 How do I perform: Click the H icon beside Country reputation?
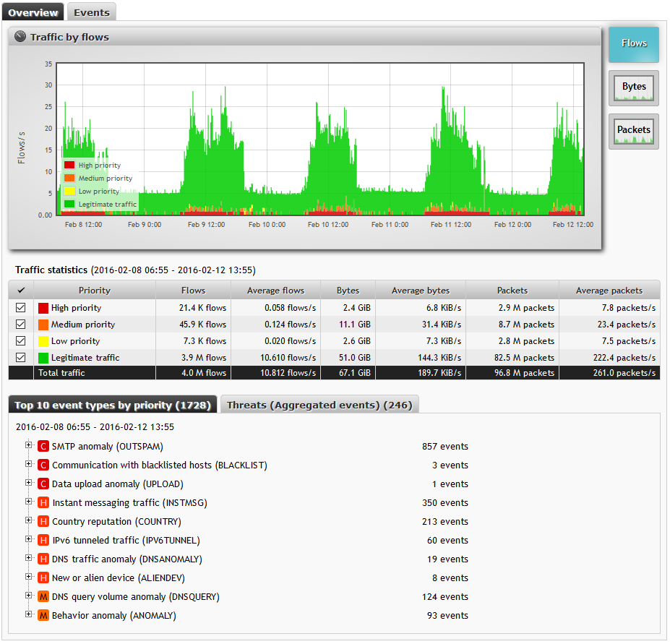pyautogui.click(x=43, y=521)
